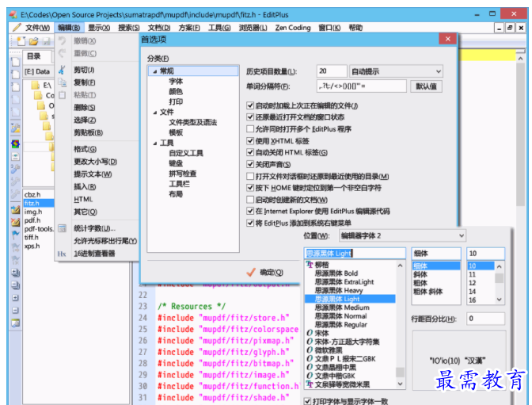This screenshot has height=405, width=532.
Task: Uncheck 启动时加载上次正在编辑的文件 checkbox
Action: pyautogui.click(x=250, y=105)
